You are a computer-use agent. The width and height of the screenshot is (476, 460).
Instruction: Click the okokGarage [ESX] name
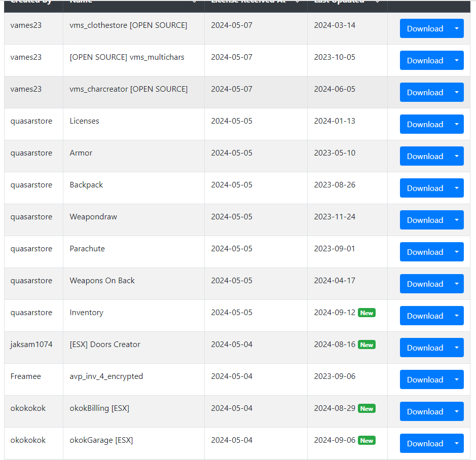101,440
